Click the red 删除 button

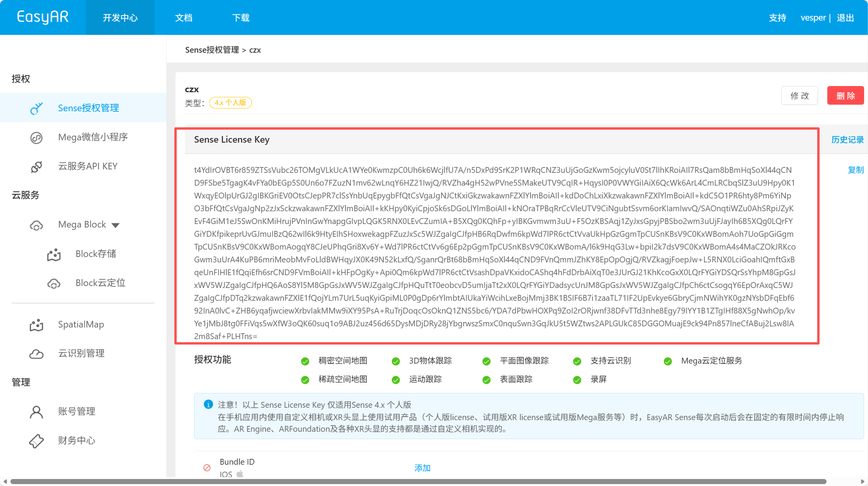point(845,96)
